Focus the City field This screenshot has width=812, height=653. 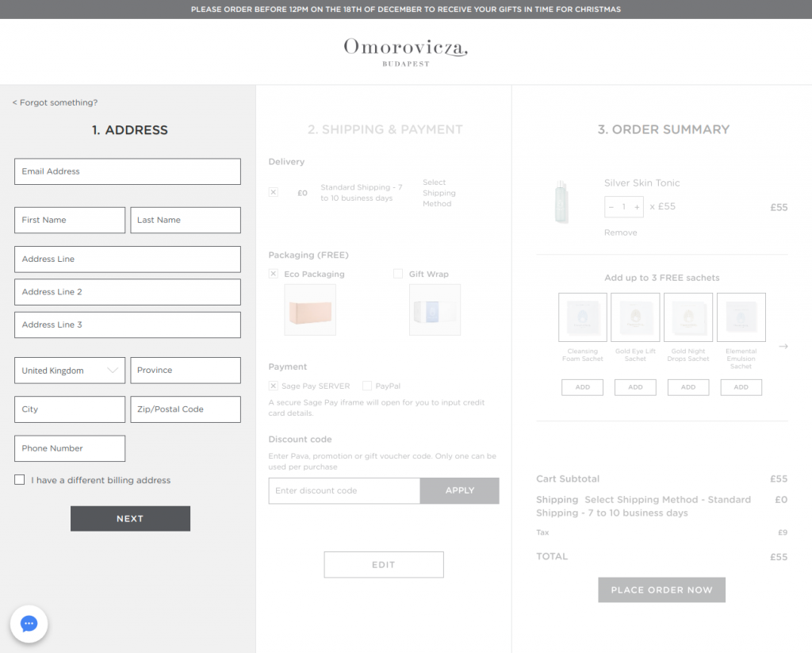70,409
